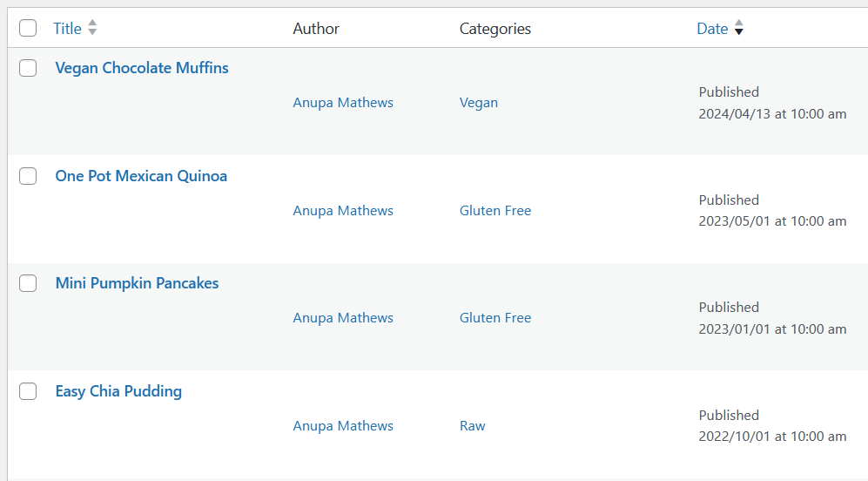Open the Easy Chia Pudding post
This screenshot has width=868, height=481.
click(x=118, y=391)
